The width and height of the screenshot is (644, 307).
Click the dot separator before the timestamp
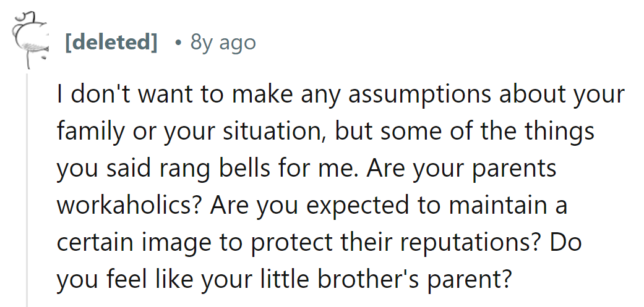(x=178, y=43)
